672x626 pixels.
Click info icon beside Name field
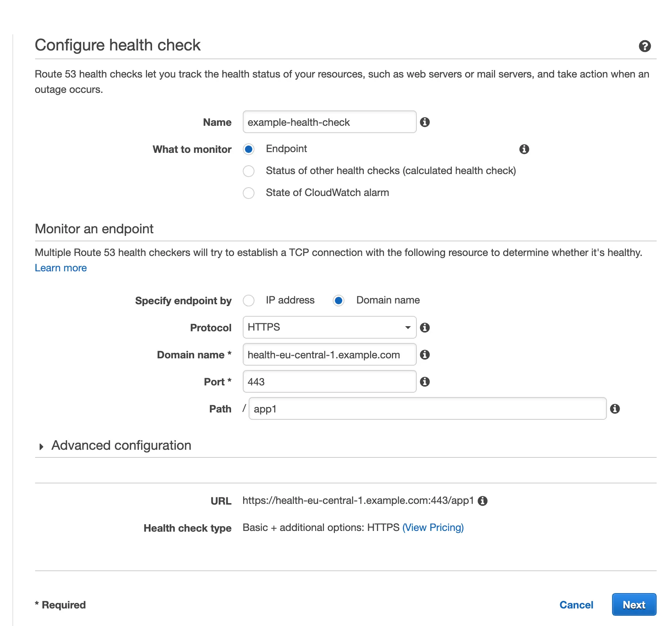pos(424,122)
